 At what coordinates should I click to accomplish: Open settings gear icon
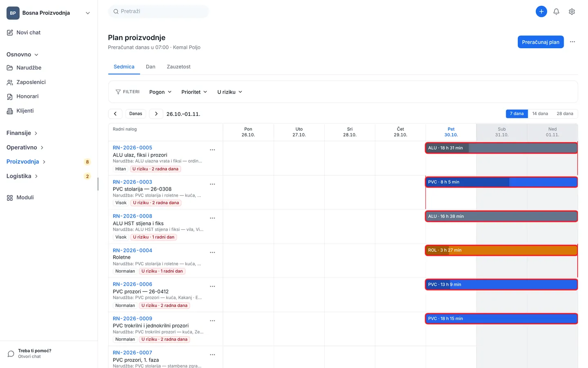pyautogui.click(x=572, y=11)
